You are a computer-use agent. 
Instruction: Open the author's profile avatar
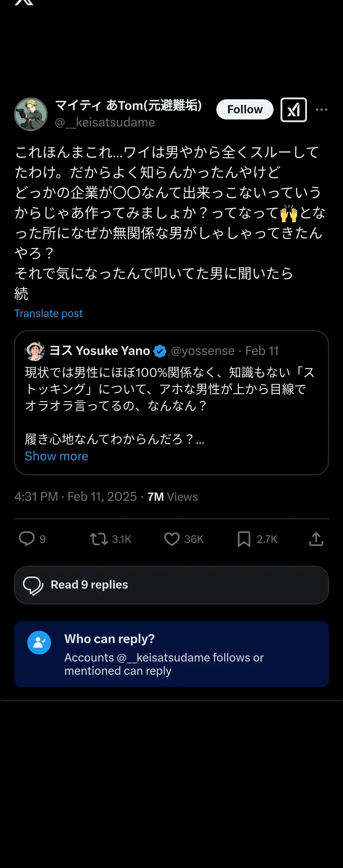pos(31,114)
